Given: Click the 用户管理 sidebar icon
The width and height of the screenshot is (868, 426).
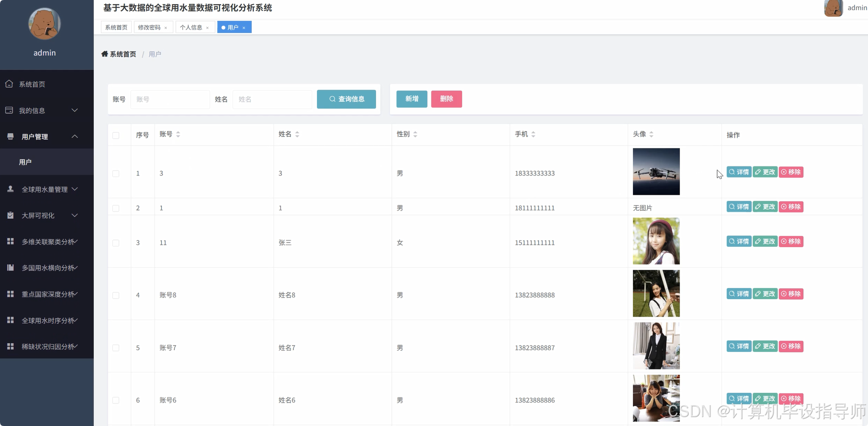Looking at the screenshot, I should [11, 136].
